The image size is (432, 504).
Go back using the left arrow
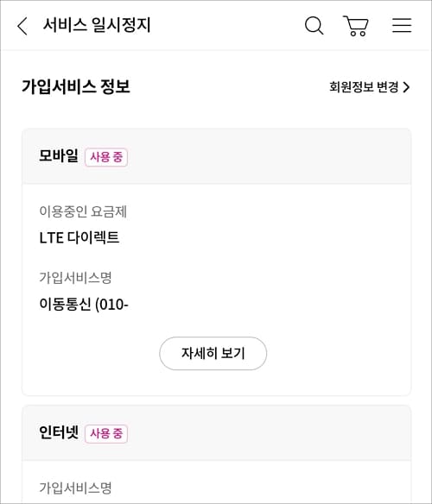(22, 26)
